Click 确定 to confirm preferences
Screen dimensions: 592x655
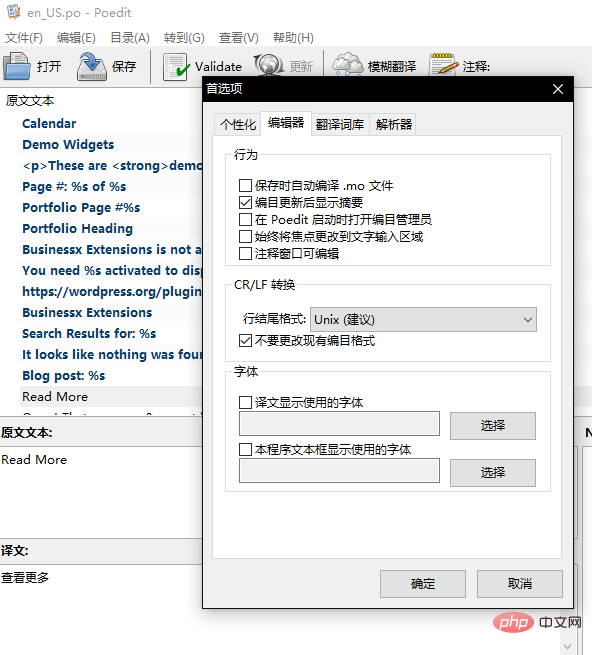pyautogui.click(x=423, y=584)
